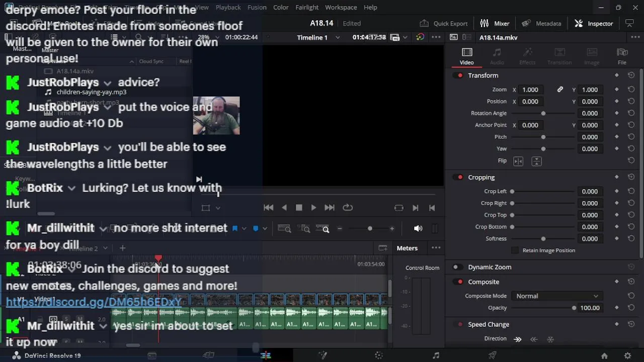The height and width of the screenshot is (362, 644).
Task: Open the Playback menu
Action: click(x=228, y=7)
